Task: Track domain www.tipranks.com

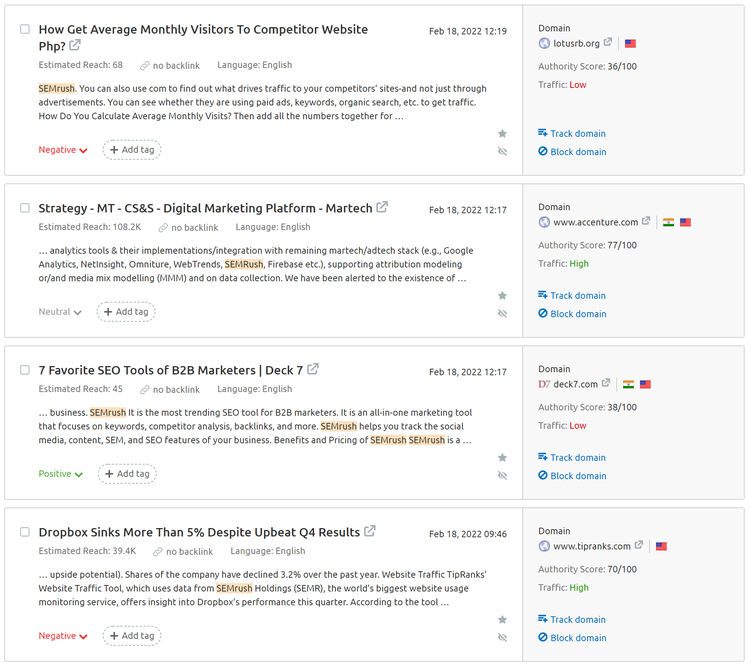Action: click(572, 620)
